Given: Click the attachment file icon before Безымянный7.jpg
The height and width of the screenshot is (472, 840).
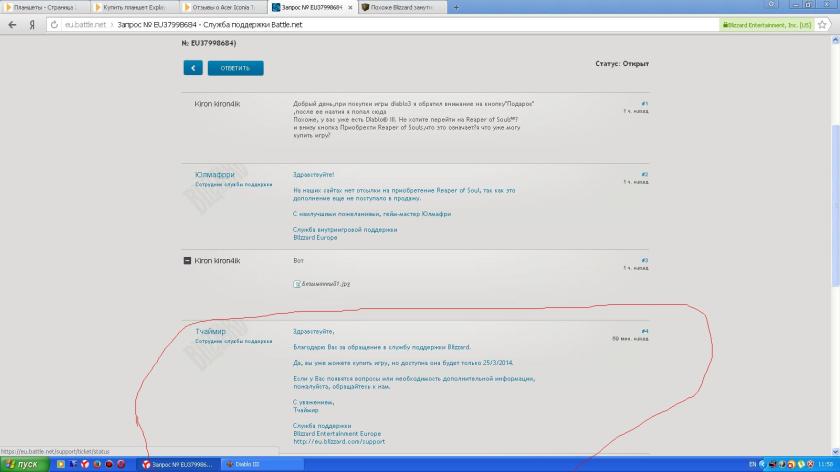Looking at the screenshot, I should (297, 284).
